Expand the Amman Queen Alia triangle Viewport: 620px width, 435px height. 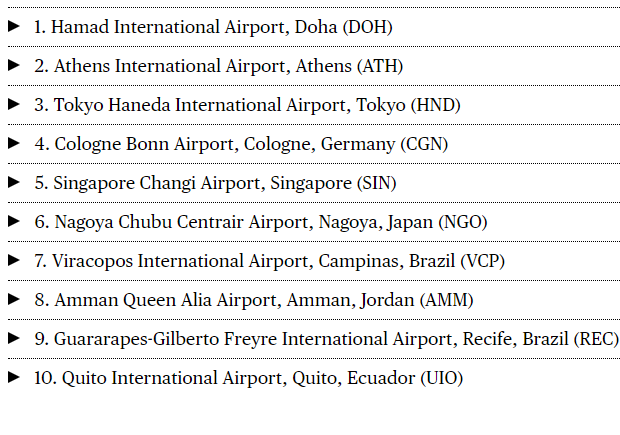click(14, 300)
